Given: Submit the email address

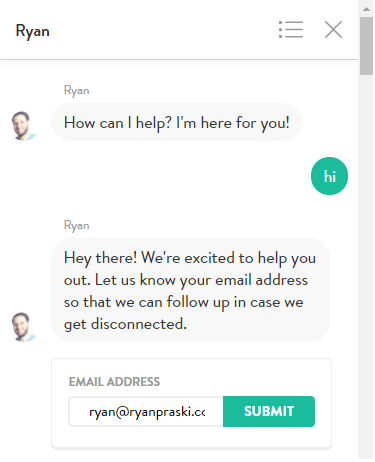Looking at the screenshot, I should pos(269,411).
